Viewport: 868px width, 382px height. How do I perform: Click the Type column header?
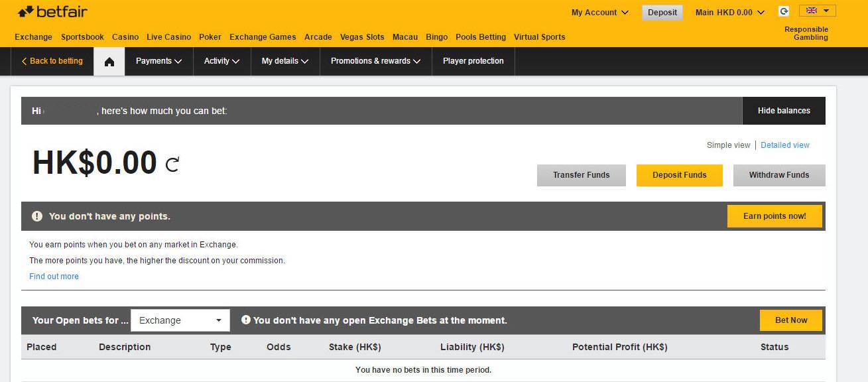pyautogui.click(x=221, y=347)
